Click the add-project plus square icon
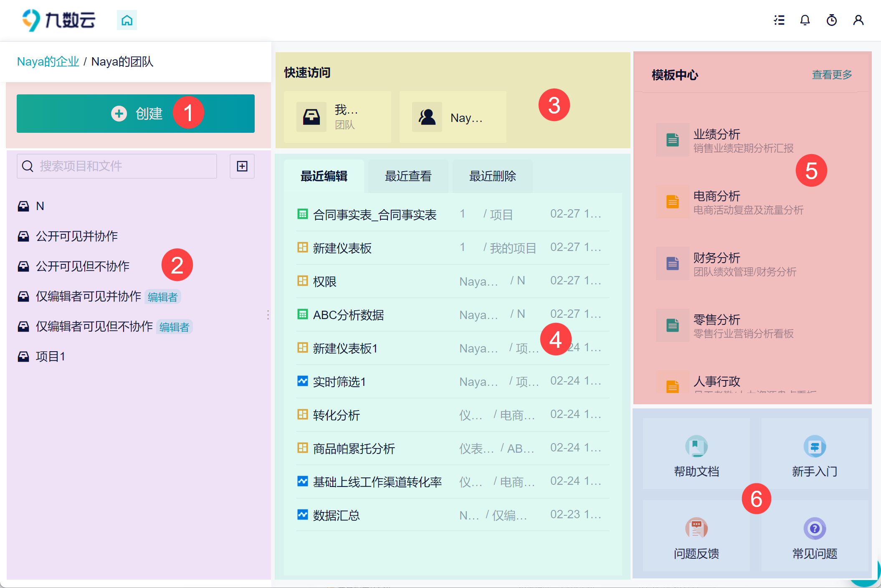 242,166
